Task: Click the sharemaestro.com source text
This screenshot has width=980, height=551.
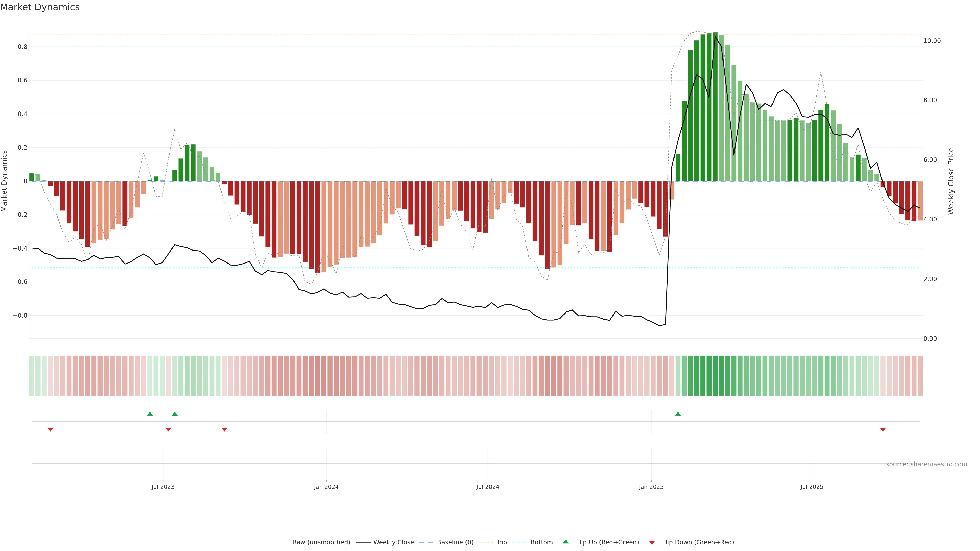Action: pos(926,464)
